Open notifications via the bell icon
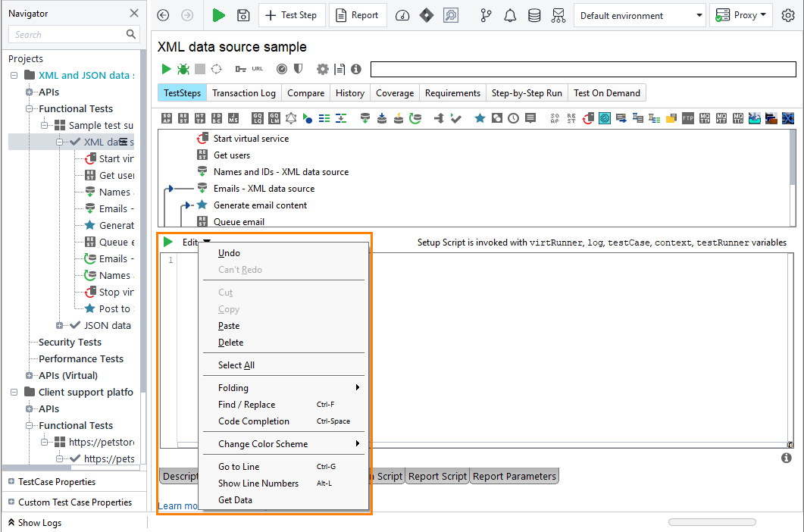This screenshot has height=532, width=804. 510,15
